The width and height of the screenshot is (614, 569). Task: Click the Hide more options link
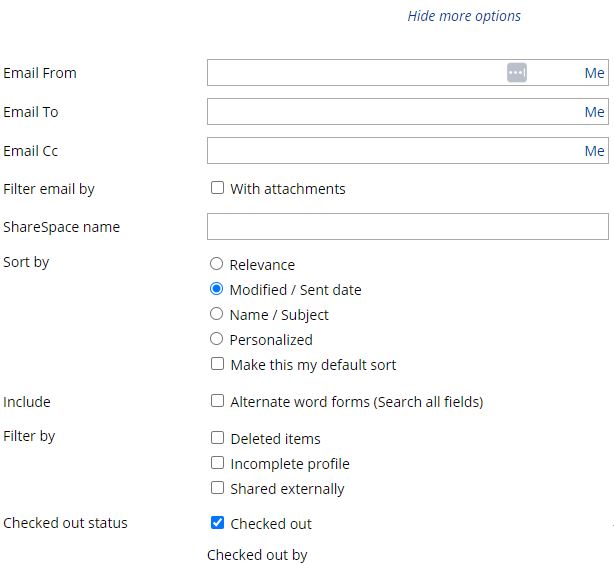coord(464,16)
